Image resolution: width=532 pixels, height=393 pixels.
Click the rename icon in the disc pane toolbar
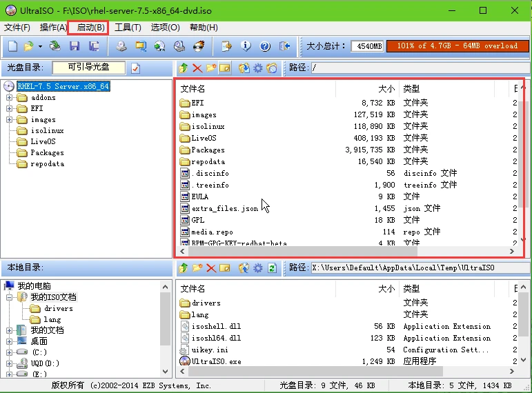click(225, 68)
